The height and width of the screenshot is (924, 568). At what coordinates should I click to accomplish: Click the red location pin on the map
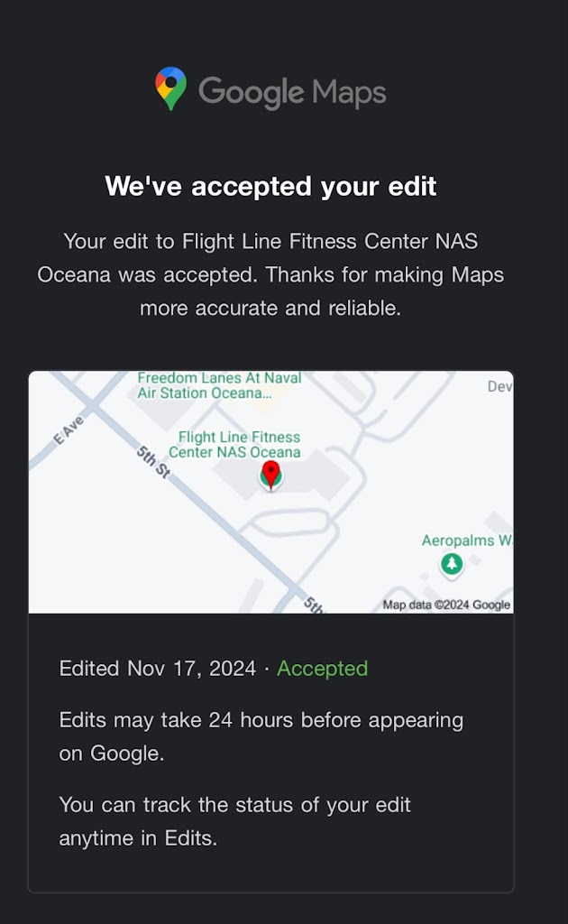click(x=270, y=473)
